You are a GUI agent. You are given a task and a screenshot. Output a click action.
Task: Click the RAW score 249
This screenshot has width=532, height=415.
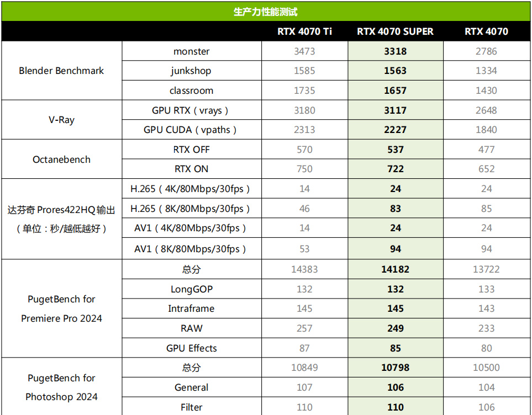(395, 328)
